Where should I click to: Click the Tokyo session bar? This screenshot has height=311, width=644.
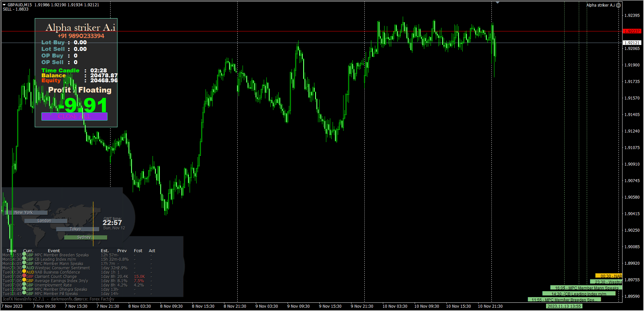77,229
